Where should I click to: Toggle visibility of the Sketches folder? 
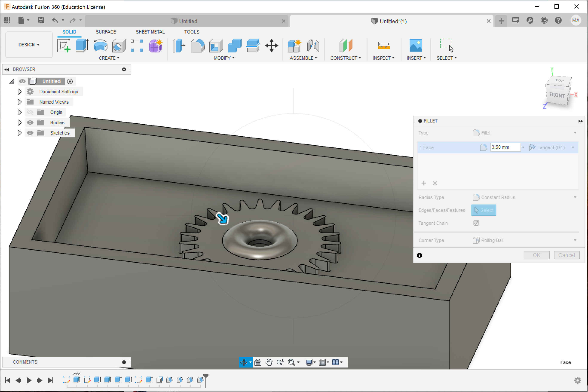30,133
